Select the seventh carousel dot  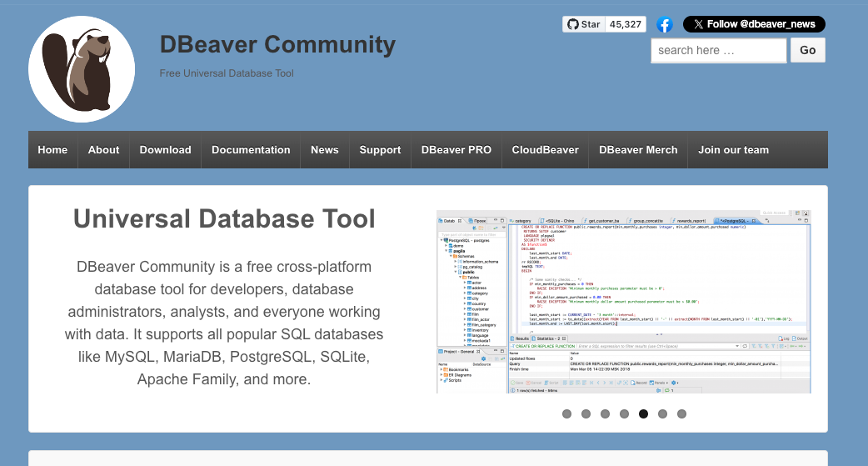(x=682, y=414)
